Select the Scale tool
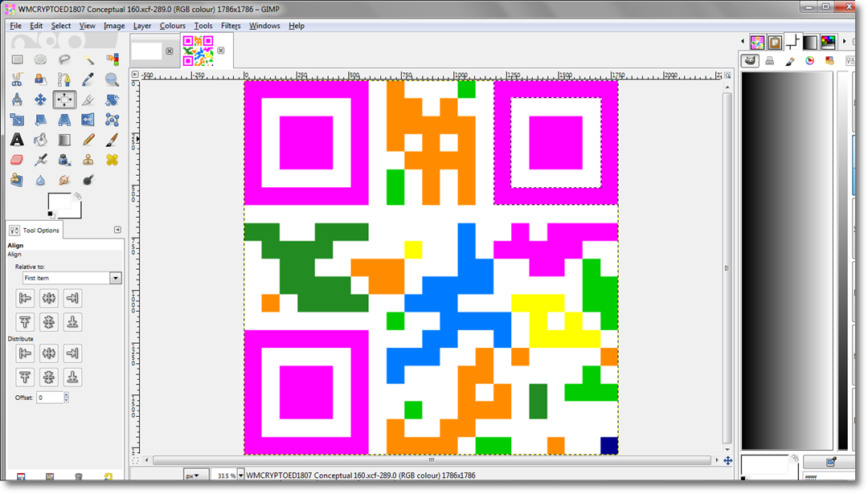The width and height of the screenshot is (868, 494). click(17, 120)
